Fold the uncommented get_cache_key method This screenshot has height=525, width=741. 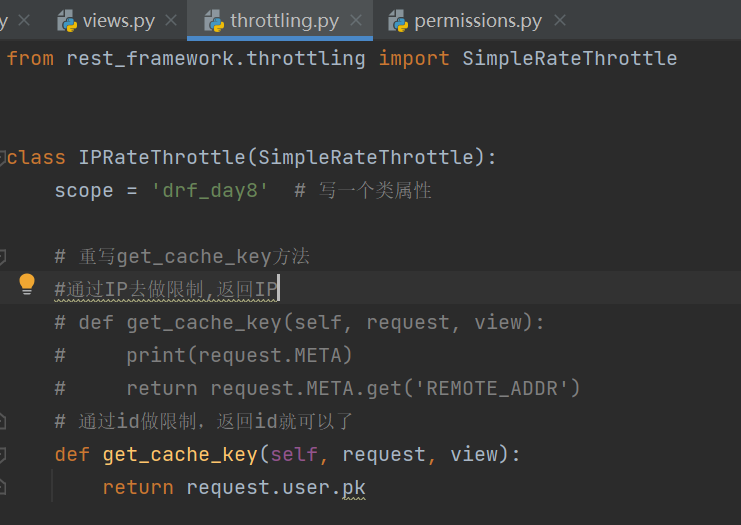tap(3, 455)
